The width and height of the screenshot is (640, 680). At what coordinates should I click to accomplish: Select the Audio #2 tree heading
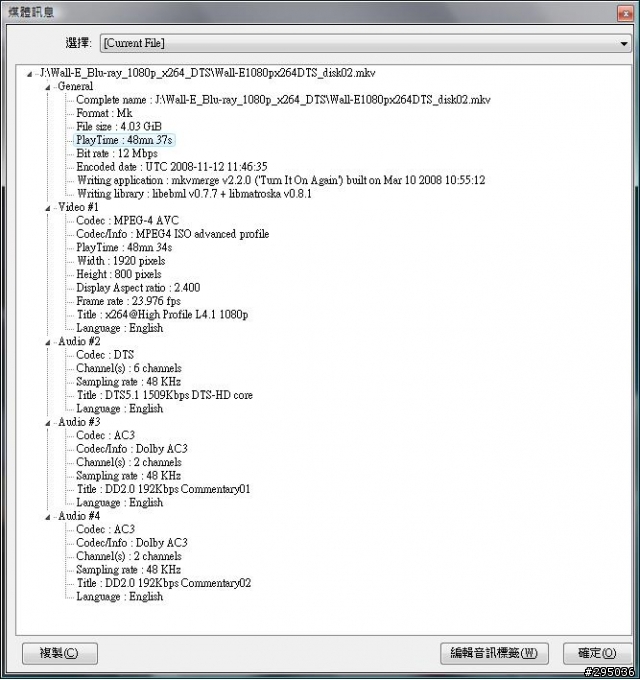79,342
